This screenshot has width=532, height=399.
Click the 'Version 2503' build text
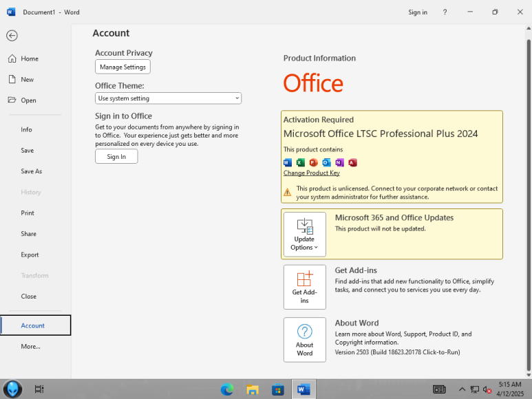pos(397,352)
